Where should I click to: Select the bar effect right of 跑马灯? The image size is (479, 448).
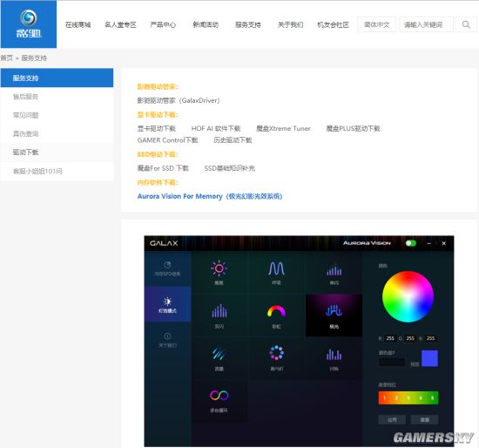pyautogui.click(x=334, y=358)
